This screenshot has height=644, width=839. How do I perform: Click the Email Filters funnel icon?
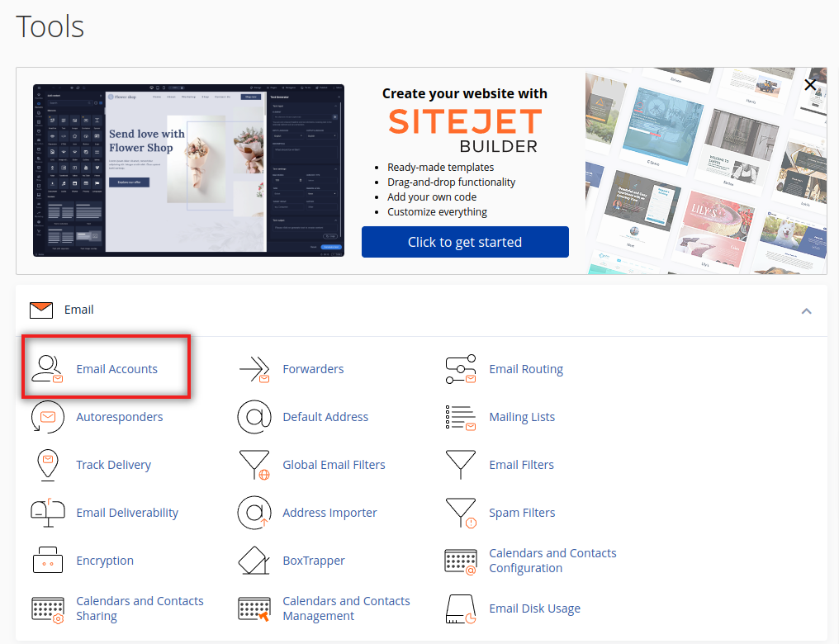pyautogui.click(x=461, y=465)
